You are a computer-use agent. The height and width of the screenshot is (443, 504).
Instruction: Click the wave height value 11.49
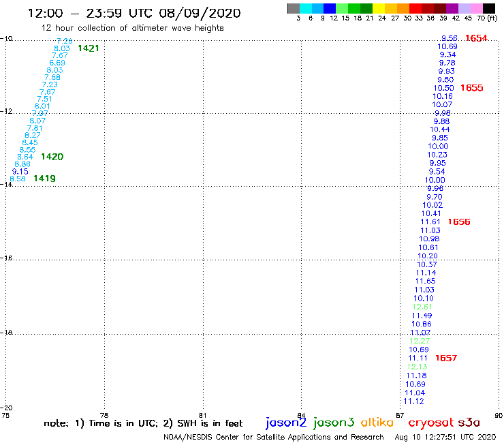click(x=422, y=316)
